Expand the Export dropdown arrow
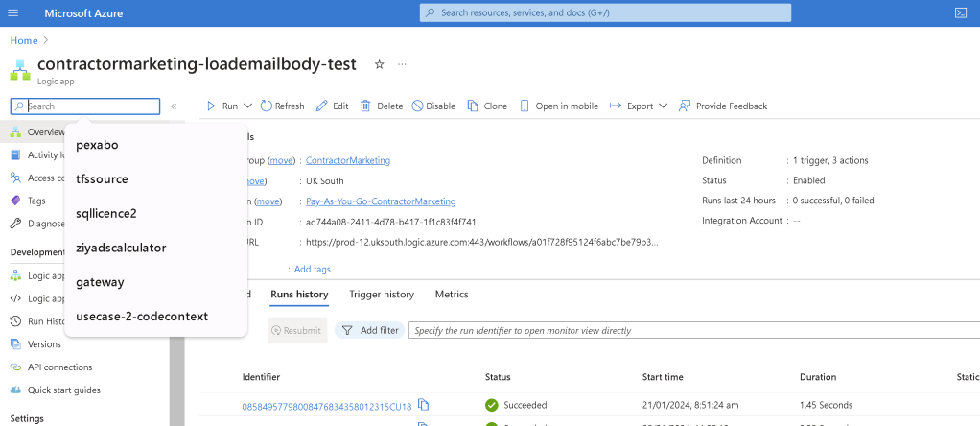The image size is (980, 426). (664, 106)
